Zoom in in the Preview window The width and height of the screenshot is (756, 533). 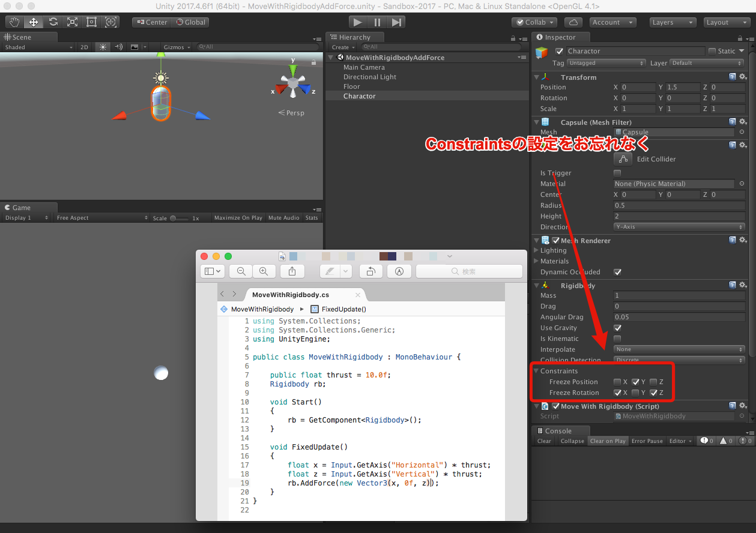(x=263, y=271)
